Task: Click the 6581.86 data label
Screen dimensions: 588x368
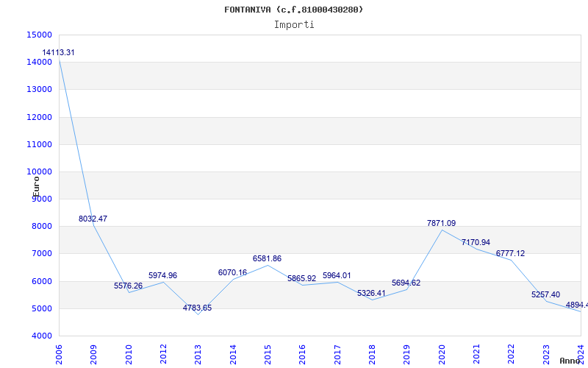Action: (267, 259)
